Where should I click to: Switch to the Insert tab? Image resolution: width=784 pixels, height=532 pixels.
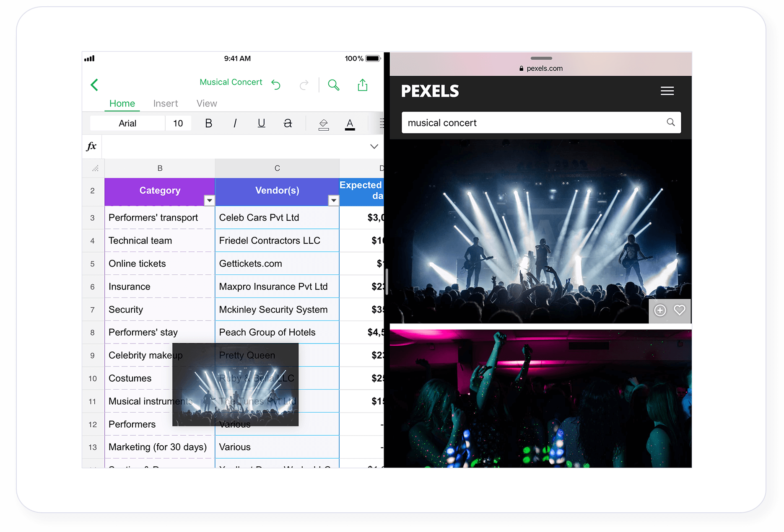coord(165,103)
